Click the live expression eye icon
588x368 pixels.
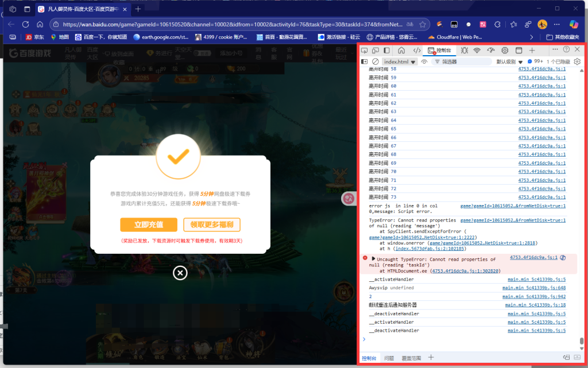(x=424, y=61)
